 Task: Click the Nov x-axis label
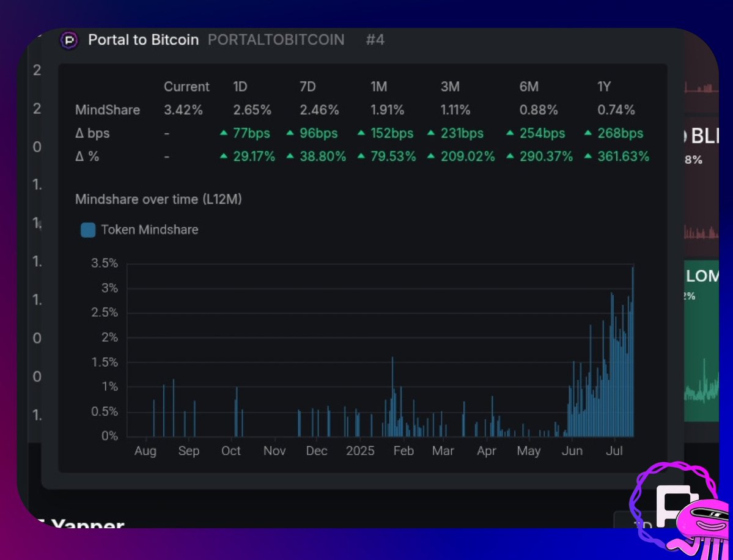coord(274,451)
